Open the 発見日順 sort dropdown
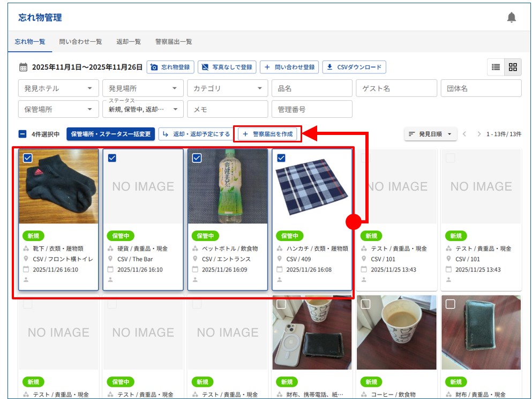This screenshot has height=399, width=532. (431, 134)
